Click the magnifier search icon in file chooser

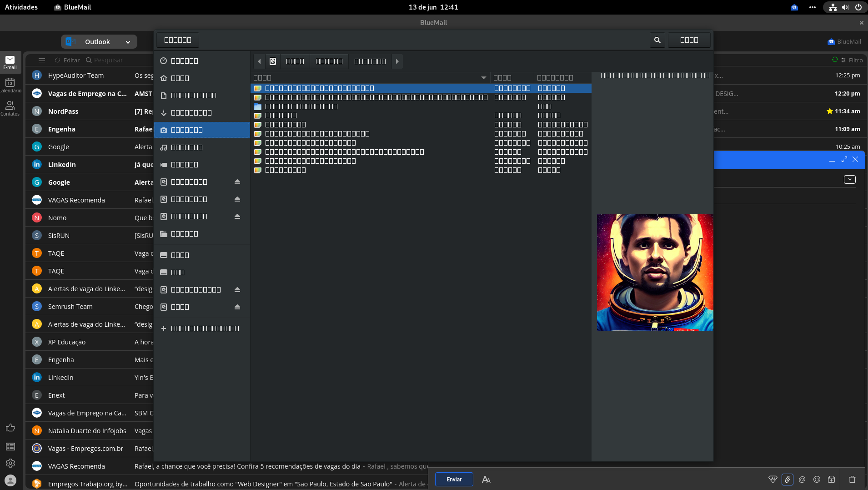pos(657,40)
